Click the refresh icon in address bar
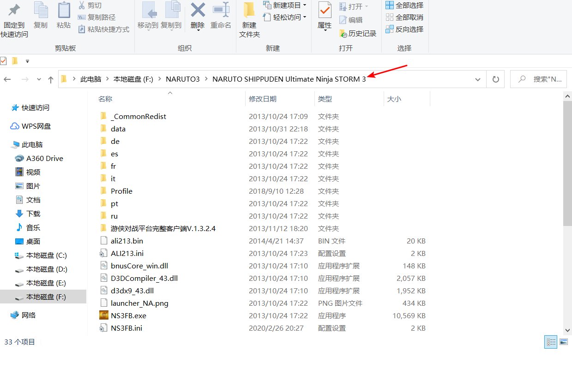Image resolution: width=572 pixels, height=392 pixels. click(x=495, y=79)
